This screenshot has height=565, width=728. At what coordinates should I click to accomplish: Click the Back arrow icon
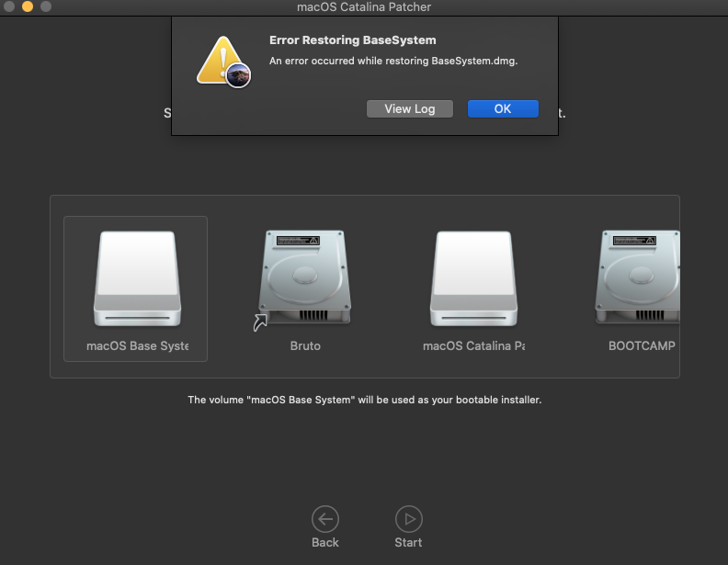pyautogui.click(x=325, y=519)
